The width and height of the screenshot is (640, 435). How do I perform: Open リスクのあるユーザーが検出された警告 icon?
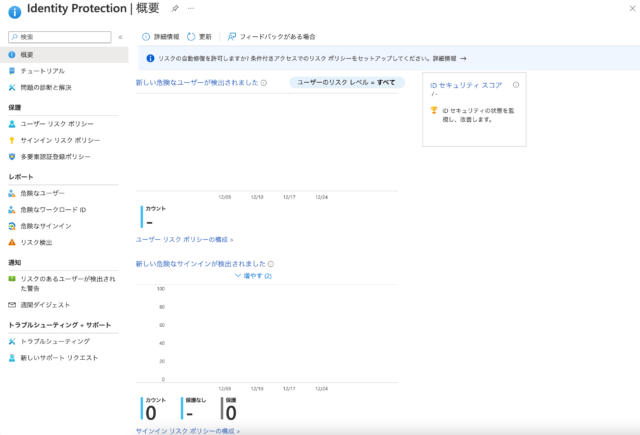pos(12,279)
